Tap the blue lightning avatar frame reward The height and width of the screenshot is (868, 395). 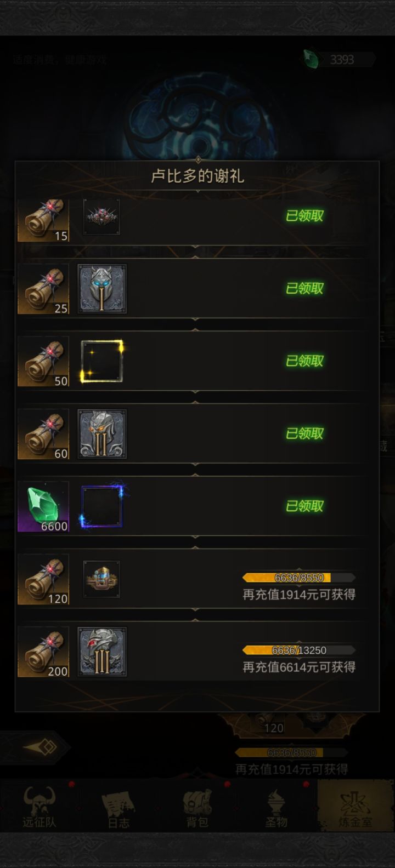(x=102, y=506)
